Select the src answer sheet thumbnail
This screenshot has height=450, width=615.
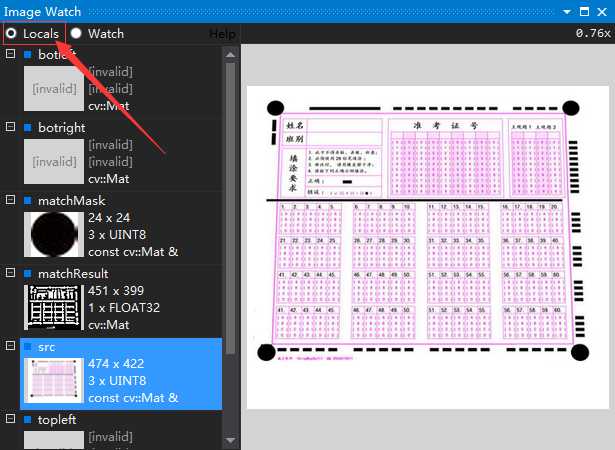pos(54,381)
